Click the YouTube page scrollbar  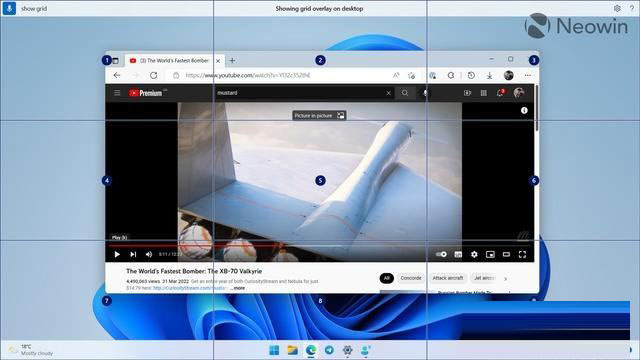click(x=536, y=108)
